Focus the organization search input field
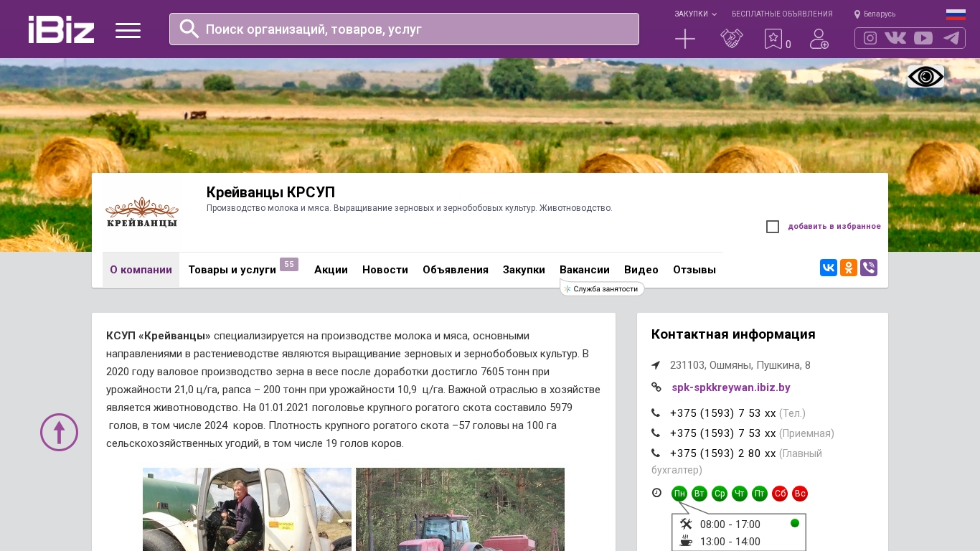This screenshot has width=980, height=551. click(x=404, y=29)
